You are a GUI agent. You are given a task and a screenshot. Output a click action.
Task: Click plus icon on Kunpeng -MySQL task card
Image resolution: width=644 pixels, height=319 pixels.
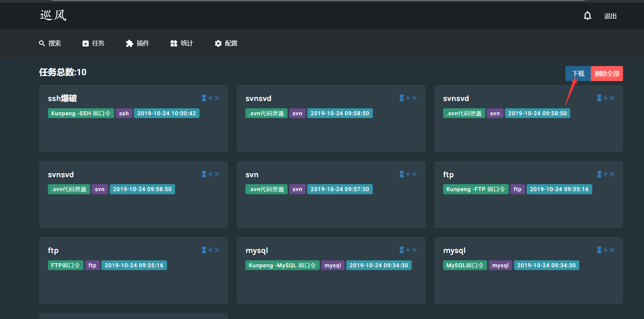pyautogui.click(x=408, y=250)
